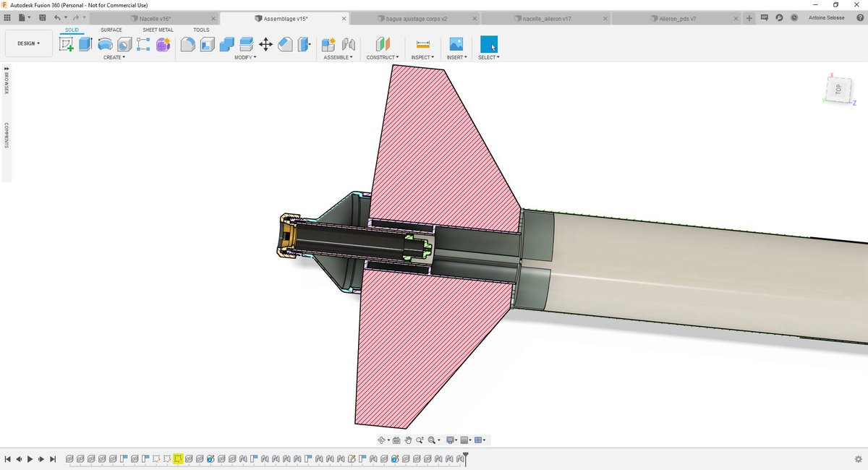Open the File menu icon
This screenshot has height=470, width=868.
point(24,17)
